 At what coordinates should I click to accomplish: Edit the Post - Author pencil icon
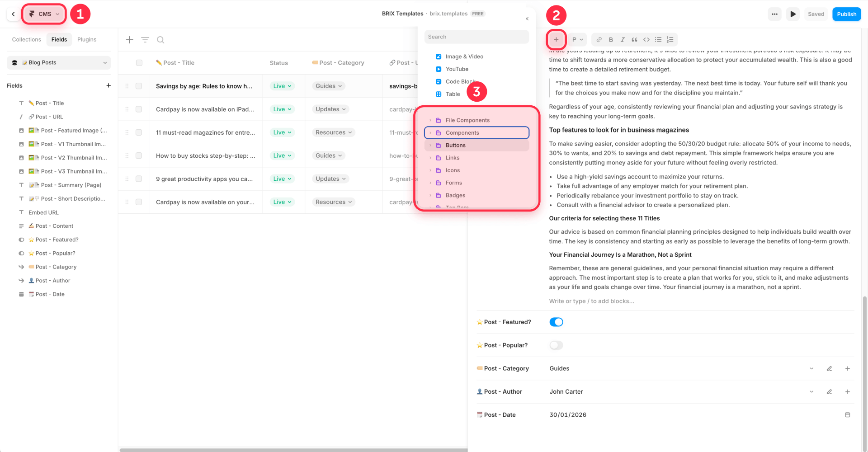tap(829, 392)
